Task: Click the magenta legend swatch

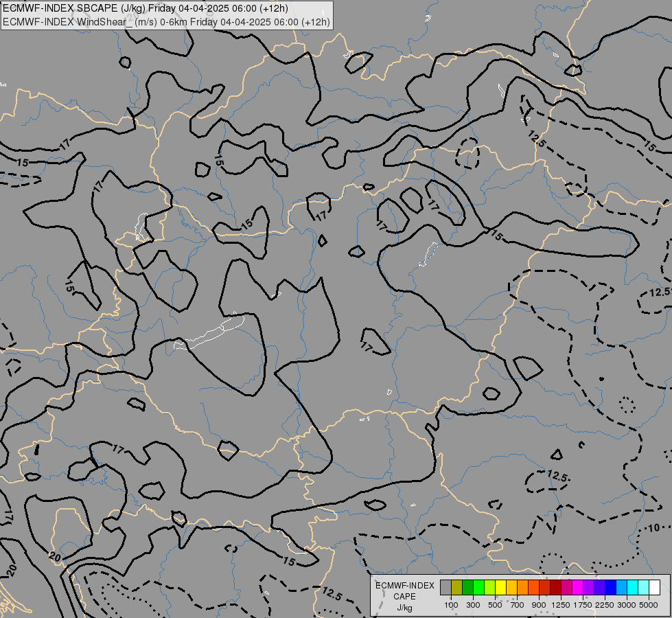Action: [578, 588]
